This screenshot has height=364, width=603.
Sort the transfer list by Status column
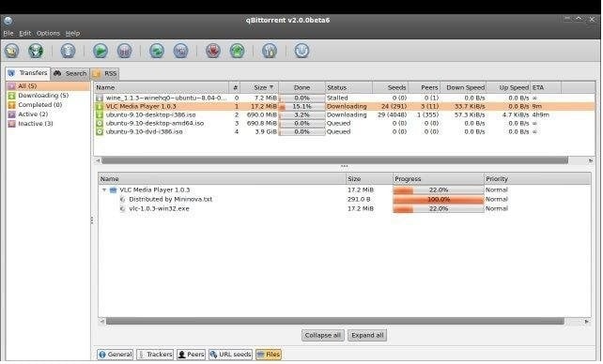pyautogui.click(x=348, y=87)
